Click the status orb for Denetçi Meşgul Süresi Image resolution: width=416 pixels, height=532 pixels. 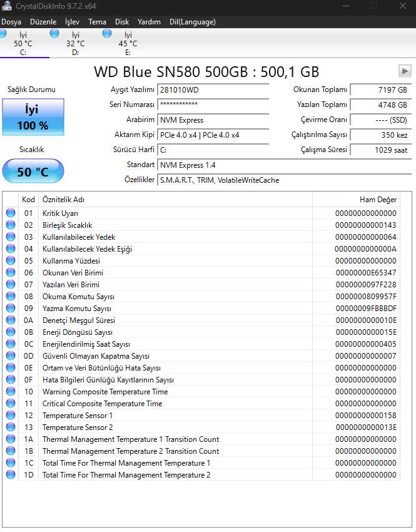tap(11, 320)
